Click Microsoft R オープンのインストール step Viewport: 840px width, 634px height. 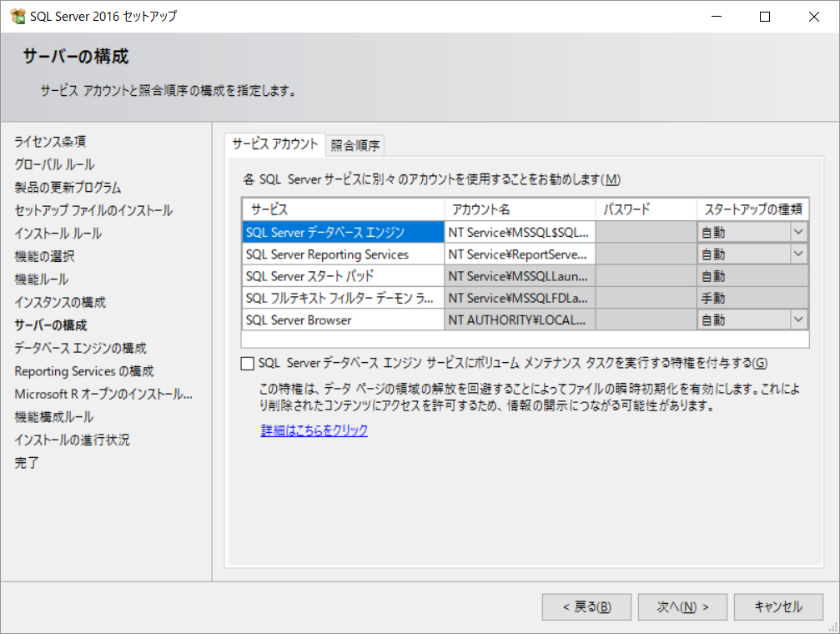point(103,395)
